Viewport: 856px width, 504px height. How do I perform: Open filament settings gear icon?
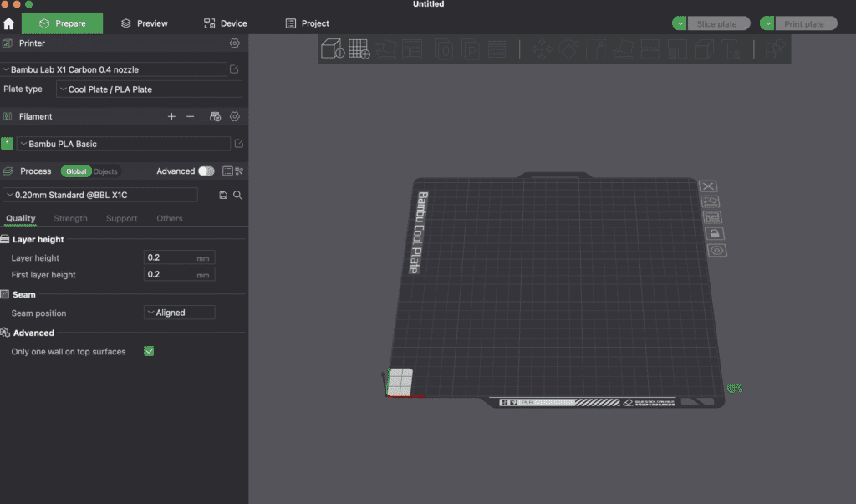click(235, 116)
